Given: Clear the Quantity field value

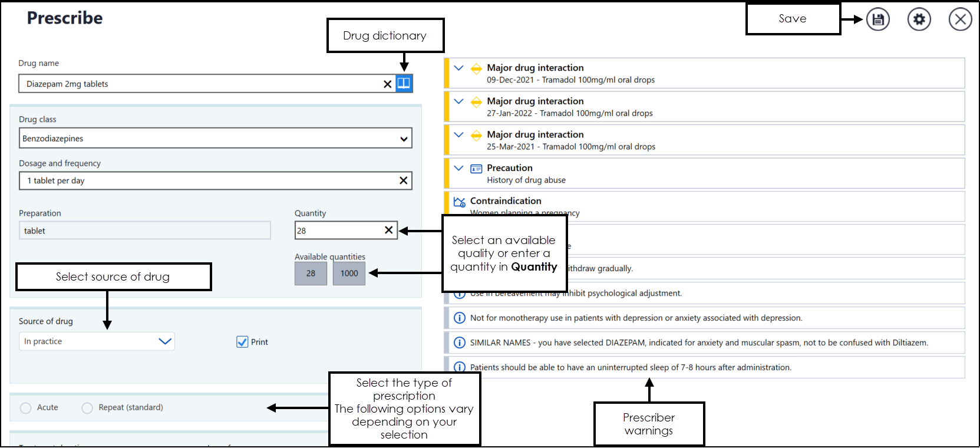Looking at the screenshot, I should pyautogui.click(x=388, y=230).
